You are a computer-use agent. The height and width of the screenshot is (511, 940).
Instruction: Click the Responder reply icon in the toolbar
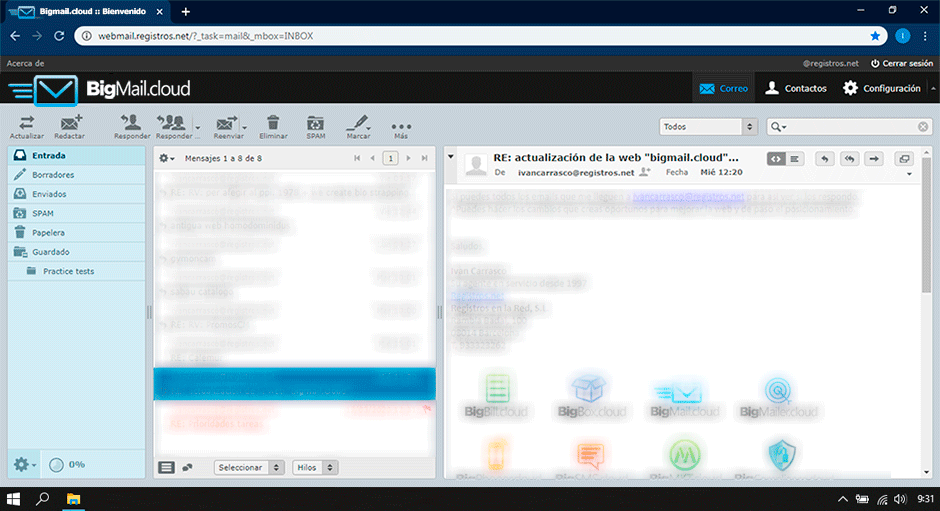[132, 124]
